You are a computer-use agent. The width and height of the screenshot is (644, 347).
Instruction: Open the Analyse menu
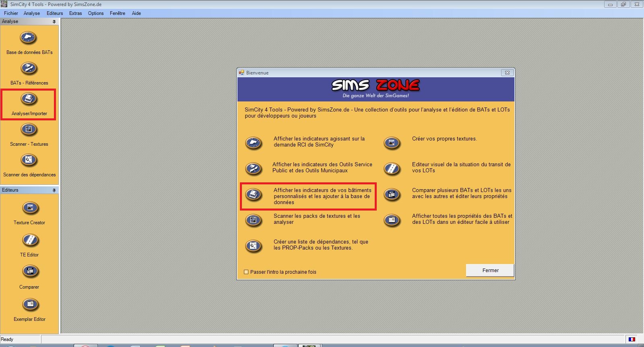[32, 13]
